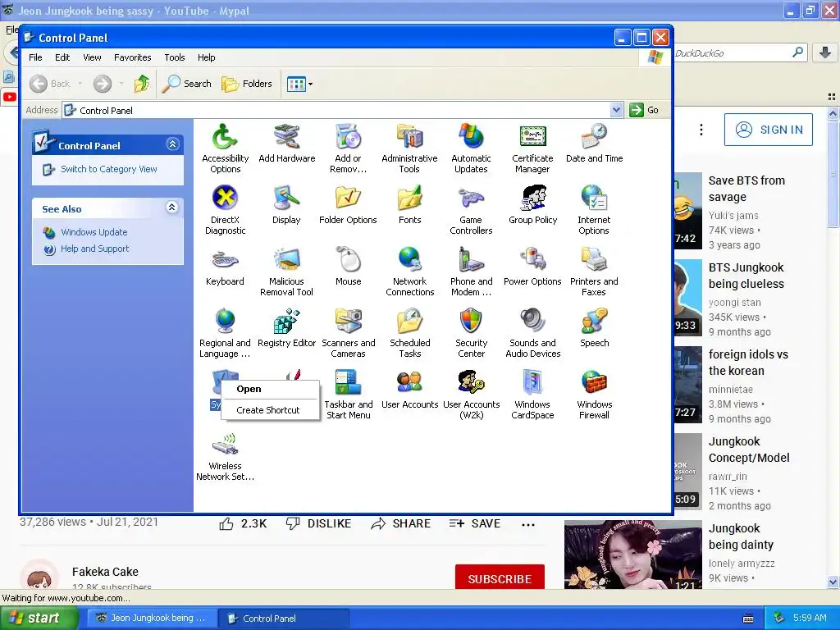Switch to Jeon Jungkook taskbar item
Viewport: 840px width, 630px height.
pyautogui.click(x=151, y=618)
